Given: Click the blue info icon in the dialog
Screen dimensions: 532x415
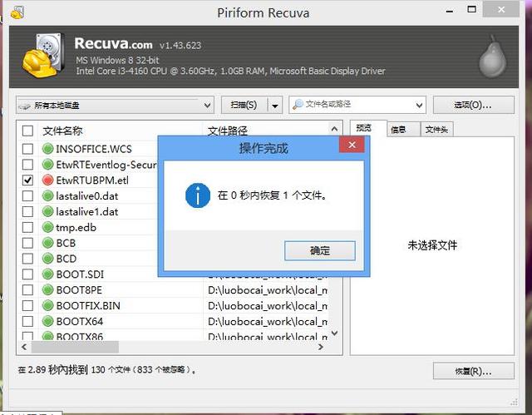Looking at the screenshot, I should click(x=198, y=195).
